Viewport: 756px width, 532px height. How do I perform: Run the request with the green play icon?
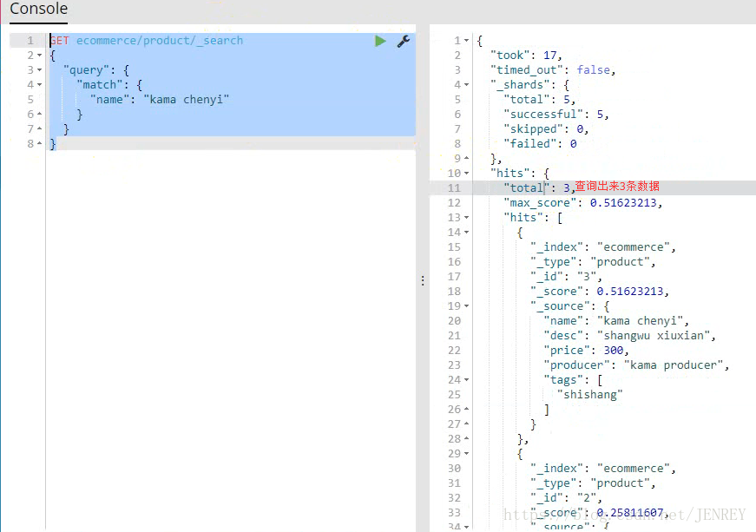380,41
